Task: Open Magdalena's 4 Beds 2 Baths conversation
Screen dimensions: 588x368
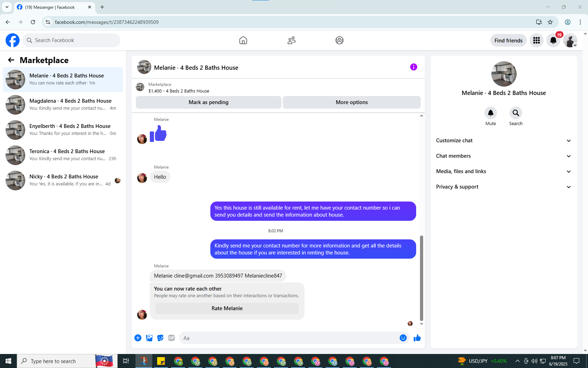Action: tap(63, 105)
